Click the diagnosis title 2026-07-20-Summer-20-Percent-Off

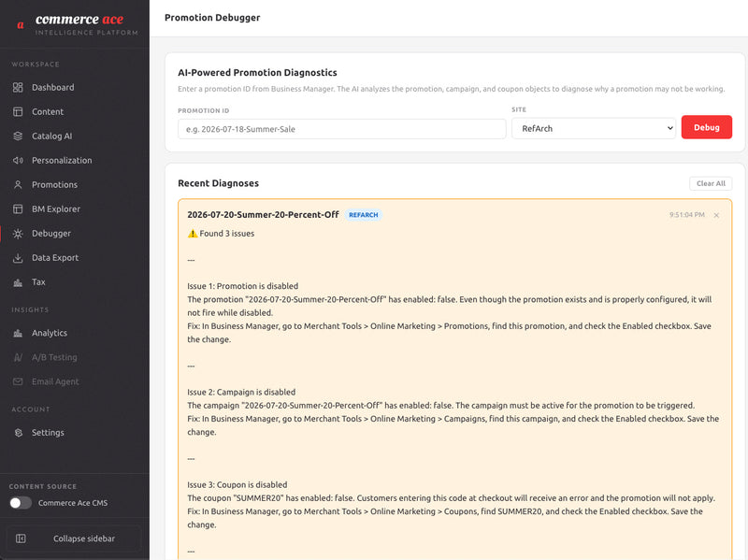coord(263,215)
